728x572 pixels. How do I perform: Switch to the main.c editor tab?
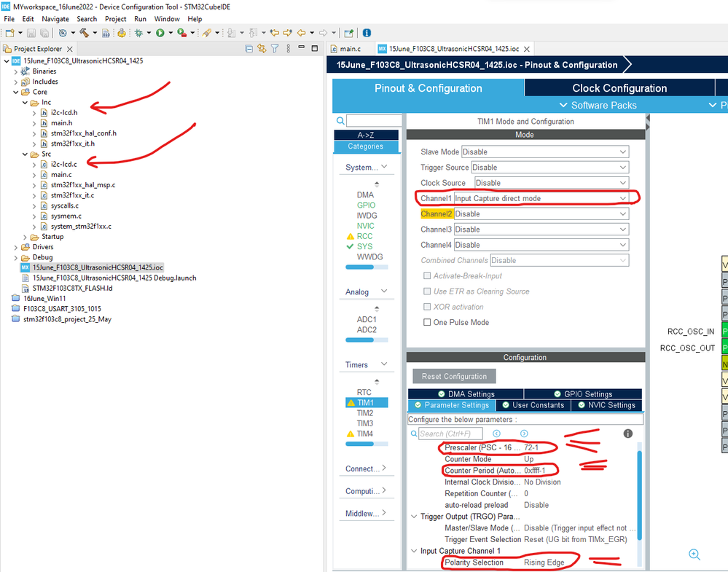[x=350, y=49]
